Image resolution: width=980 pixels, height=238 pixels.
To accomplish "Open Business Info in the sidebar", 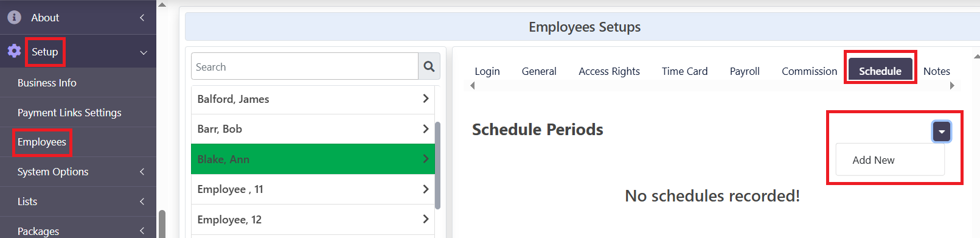I will click(x=47, y=83).
